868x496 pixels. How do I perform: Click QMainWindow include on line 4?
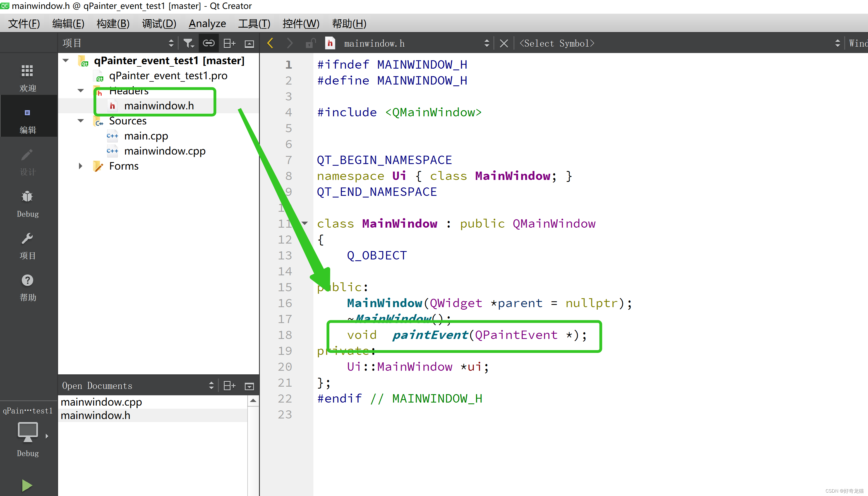(433, 112)
